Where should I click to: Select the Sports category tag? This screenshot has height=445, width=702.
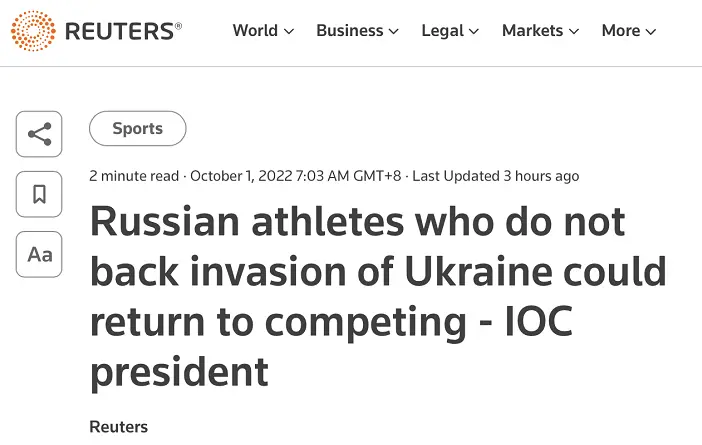(x=137, y=128)
